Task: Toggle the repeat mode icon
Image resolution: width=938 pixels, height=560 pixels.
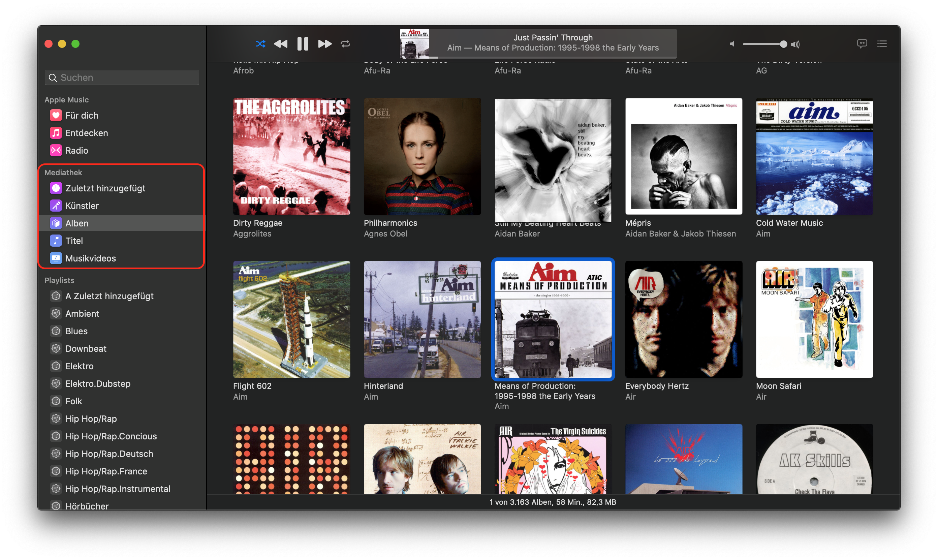Action: click(x=345, y=44)
